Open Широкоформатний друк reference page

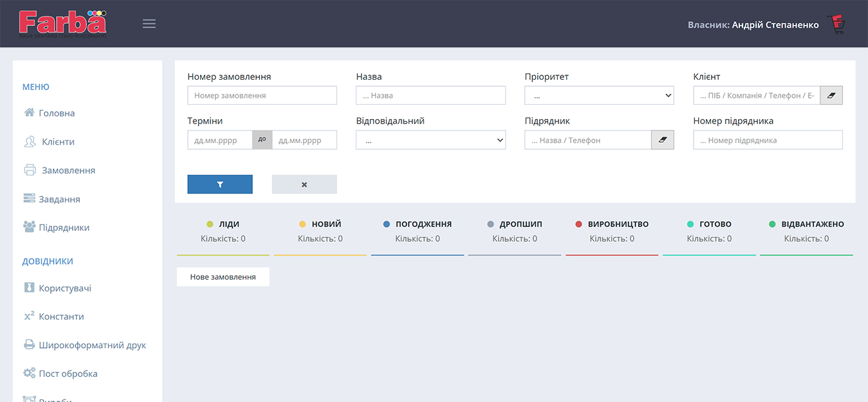[92, 345]
